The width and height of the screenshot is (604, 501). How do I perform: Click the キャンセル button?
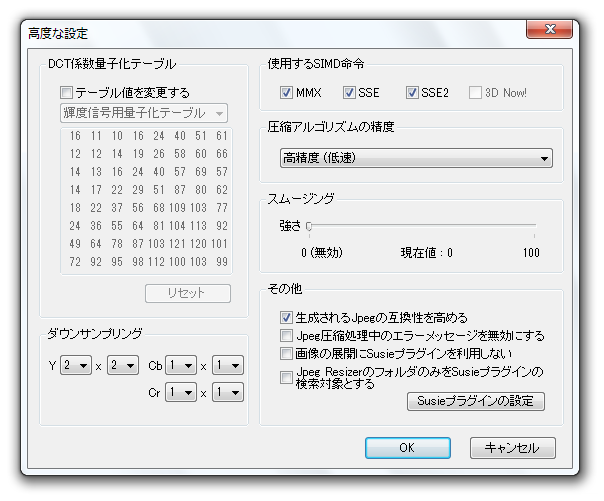(513, 448)
